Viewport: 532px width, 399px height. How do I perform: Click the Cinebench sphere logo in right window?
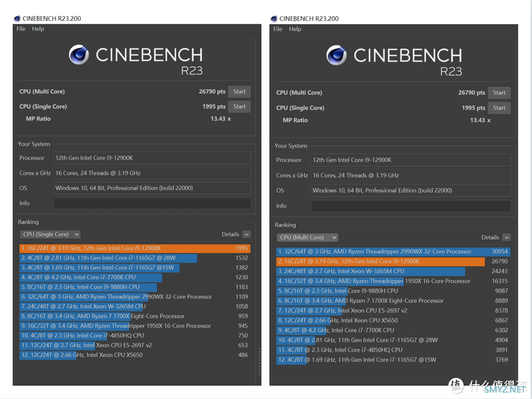[x=336, y=55]
